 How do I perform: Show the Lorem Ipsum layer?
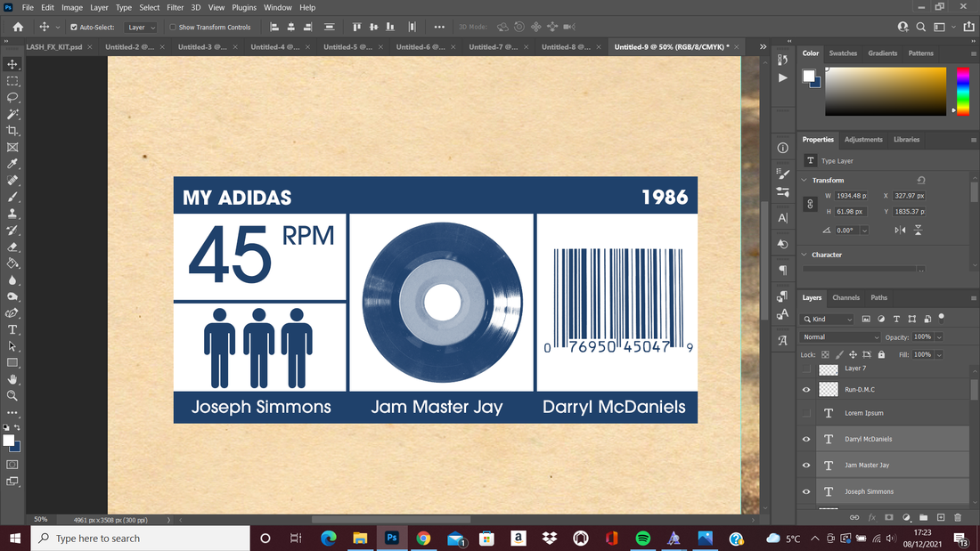(806, 413)
